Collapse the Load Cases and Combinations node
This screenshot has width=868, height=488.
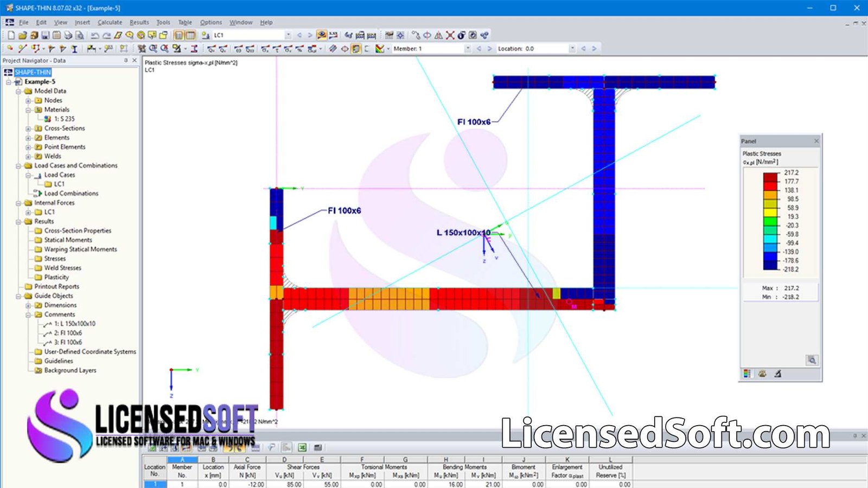coord(18,166)
